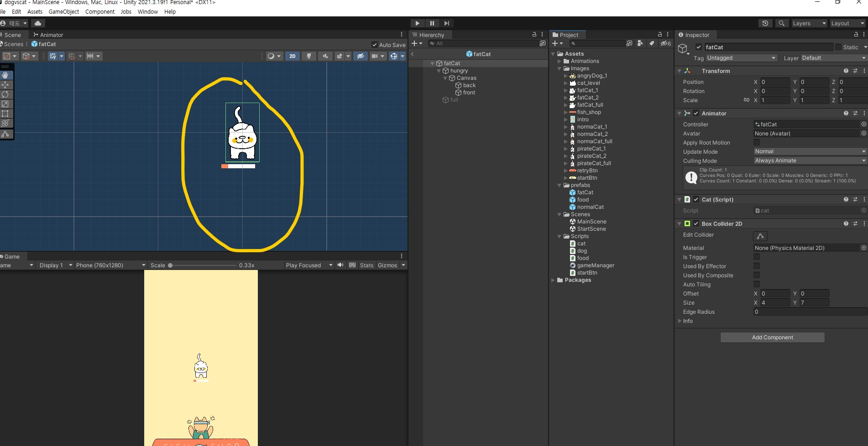Toggle Stats in the Game view
The height and width of the screenshot is (446, 868).
pyautogui.click(x=366, y=265)
